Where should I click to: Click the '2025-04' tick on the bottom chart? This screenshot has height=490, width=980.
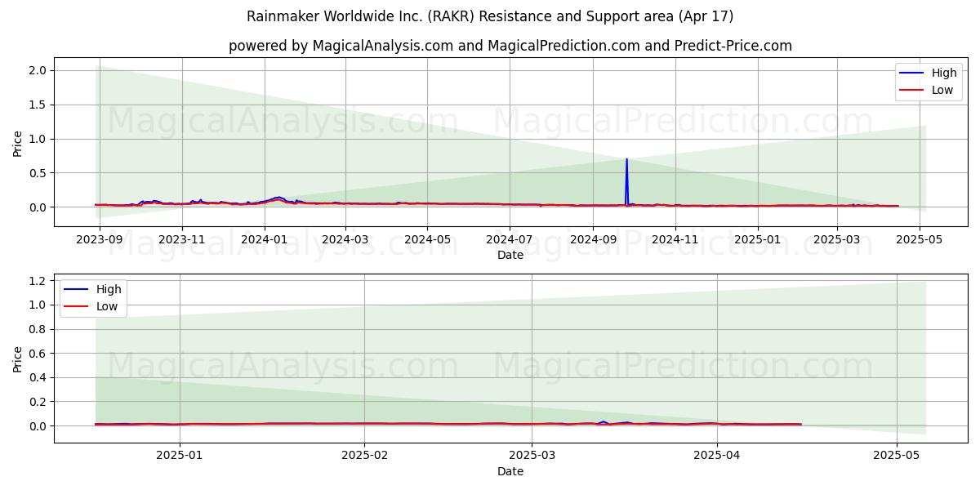tap(717, 456)
